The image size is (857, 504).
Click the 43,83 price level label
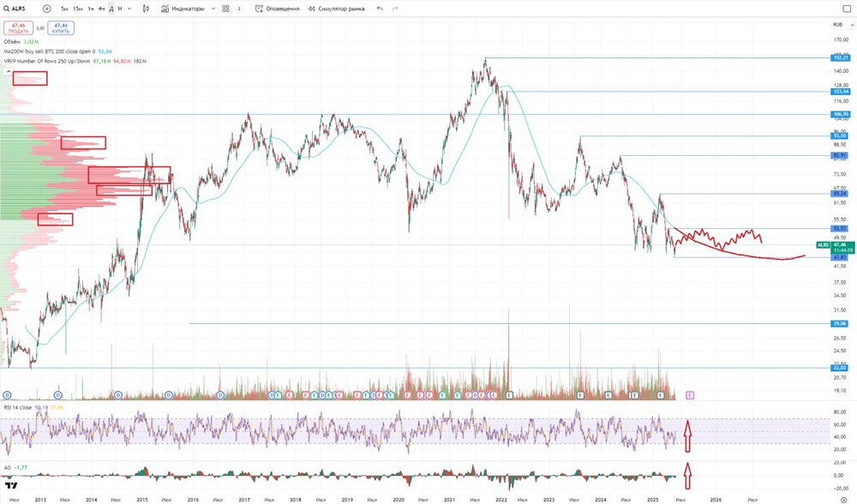840,257
